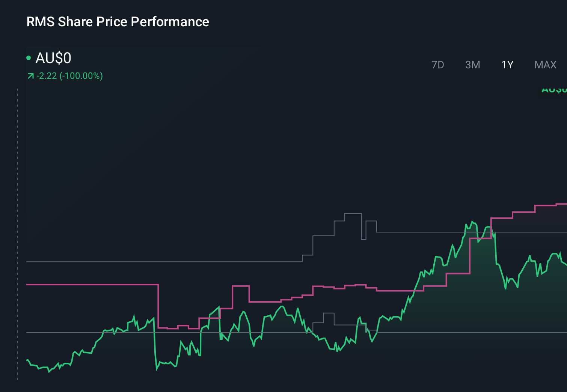Click the -2.22 (-100.00%) change text
The width and height of the screenshot is (567, 392).
click(x=70, y=76)
